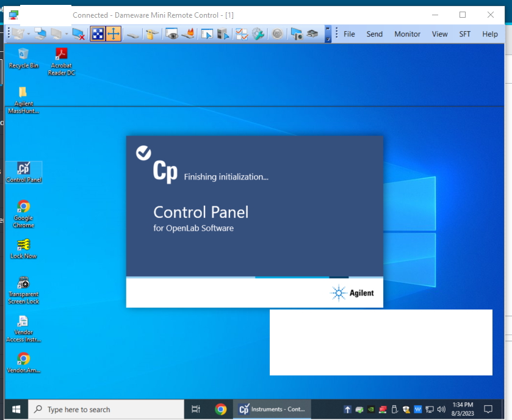
Task: Click the gray round record icon
Action: click(277, 34)
